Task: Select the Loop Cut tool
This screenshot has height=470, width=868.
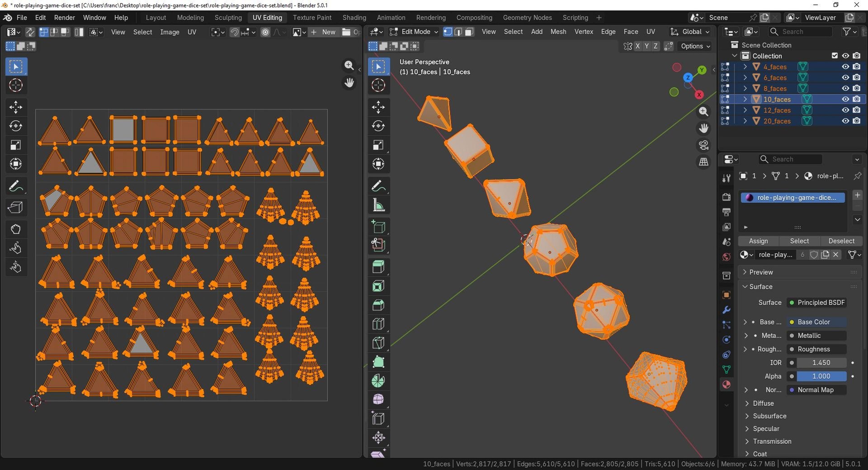Action: tap(378, 324)
